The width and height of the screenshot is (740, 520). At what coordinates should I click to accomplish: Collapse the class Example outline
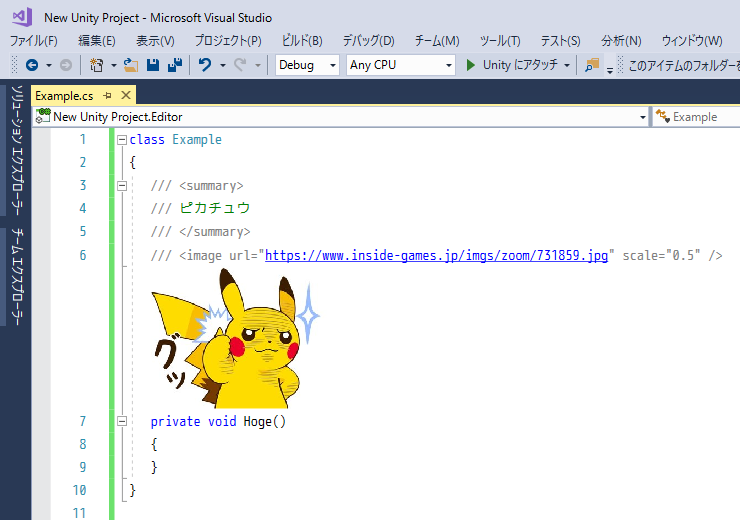pyautogui.click(x=122, y=140)
